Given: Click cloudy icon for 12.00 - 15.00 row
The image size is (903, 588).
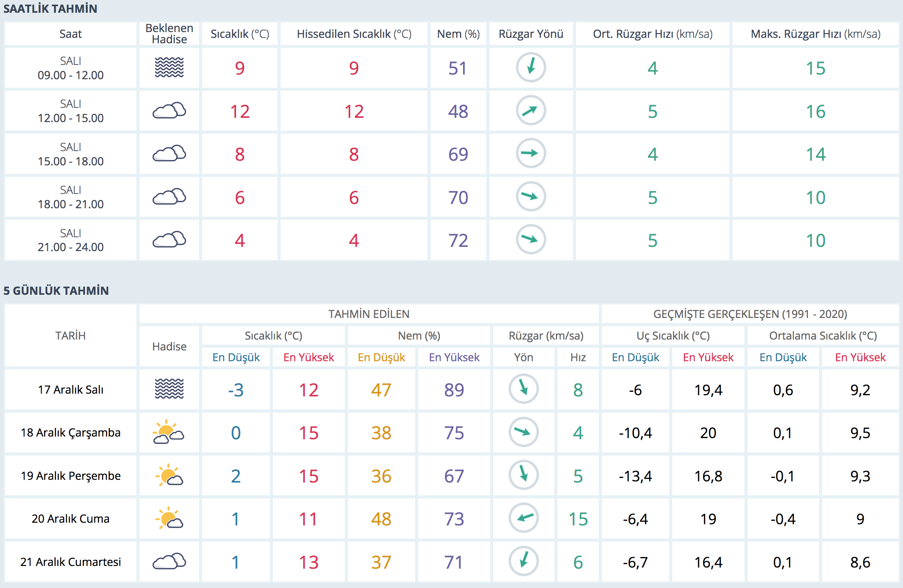Looking at the screenshot, I should [169, 111].
